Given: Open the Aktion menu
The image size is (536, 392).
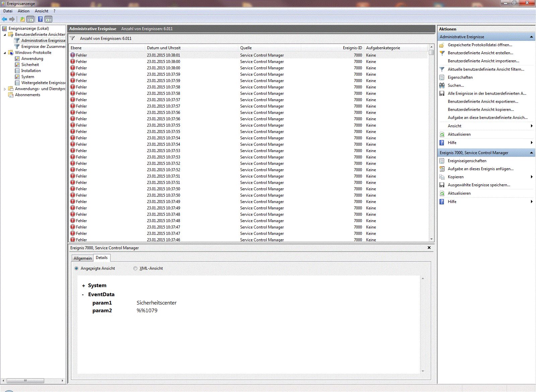Looking at the screenshot, I should click(x=23, y=11).
